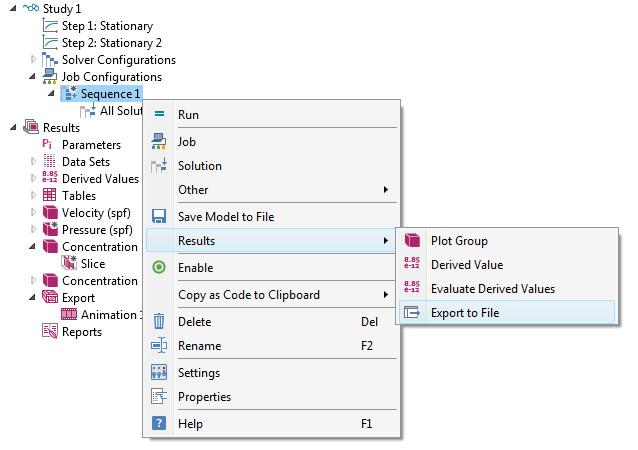
Task: Select Save Model to File
Action: [x=271, y=216]
